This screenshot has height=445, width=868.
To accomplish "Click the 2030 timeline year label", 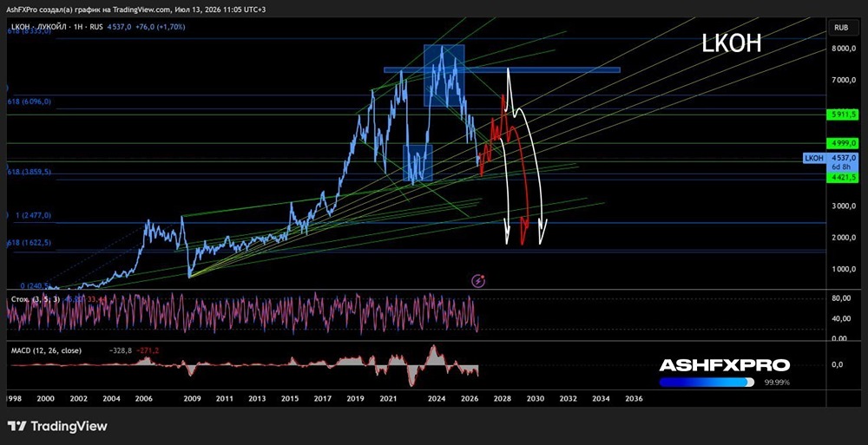I will click(534, 398).
